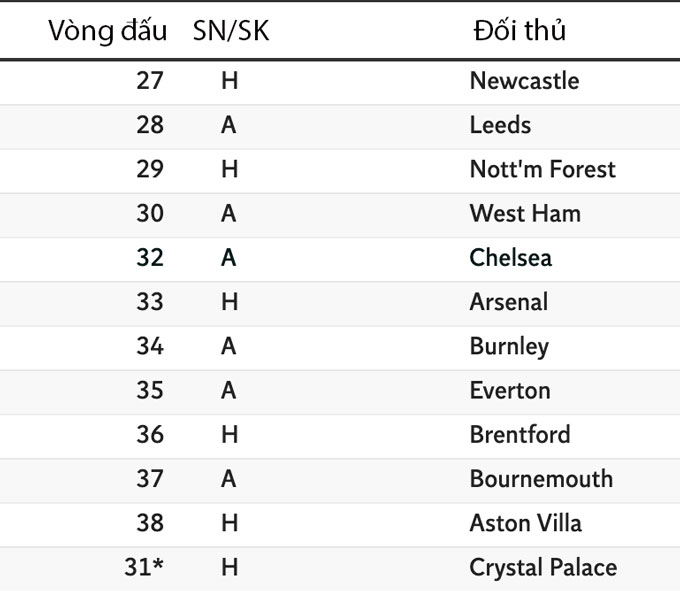The height and width of the screenshot is (591, 680).
Task: Click the Crystal Palace opponent cell
Action: pos(543,567)
